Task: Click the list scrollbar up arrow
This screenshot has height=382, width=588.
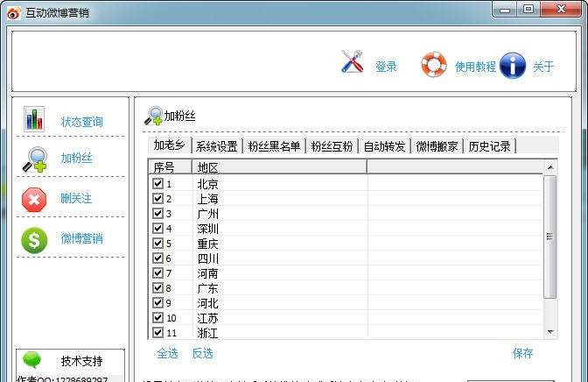Action: (x=550, y=167)
